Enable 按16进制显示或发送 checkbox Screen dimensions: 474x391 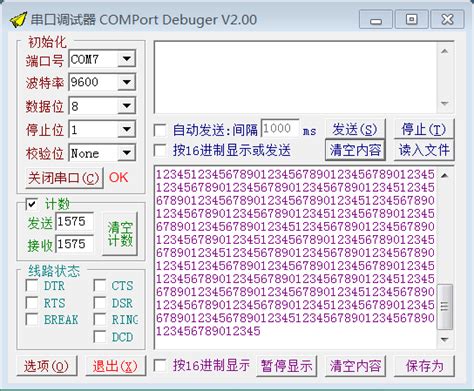[160, 151]
